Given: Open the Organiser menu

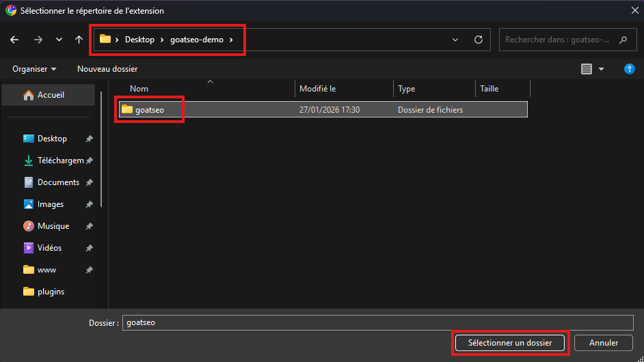Looking at the screenshot, I should (34, 69).
